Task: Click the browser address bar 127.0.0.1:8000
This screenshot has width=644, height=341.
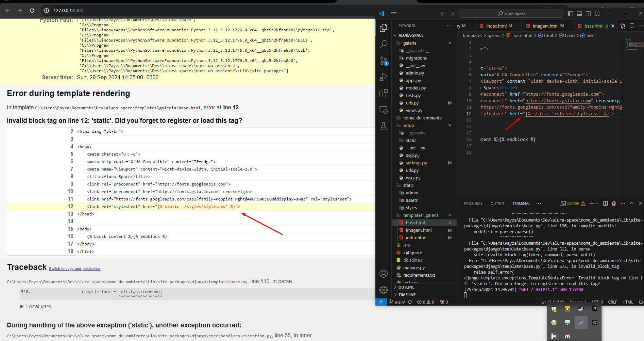Action: pos(68,11)
